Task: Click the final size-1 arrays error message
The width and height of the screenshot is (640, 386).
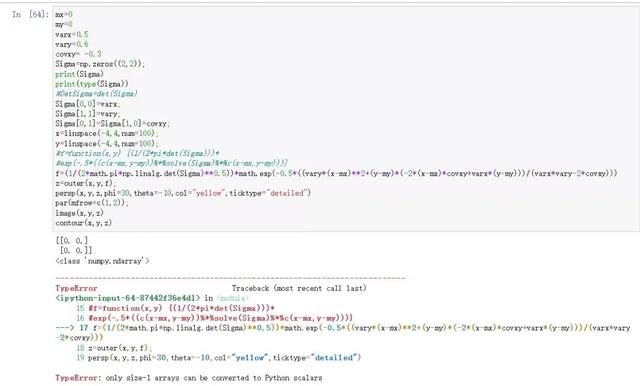Action: coord(214,378)
